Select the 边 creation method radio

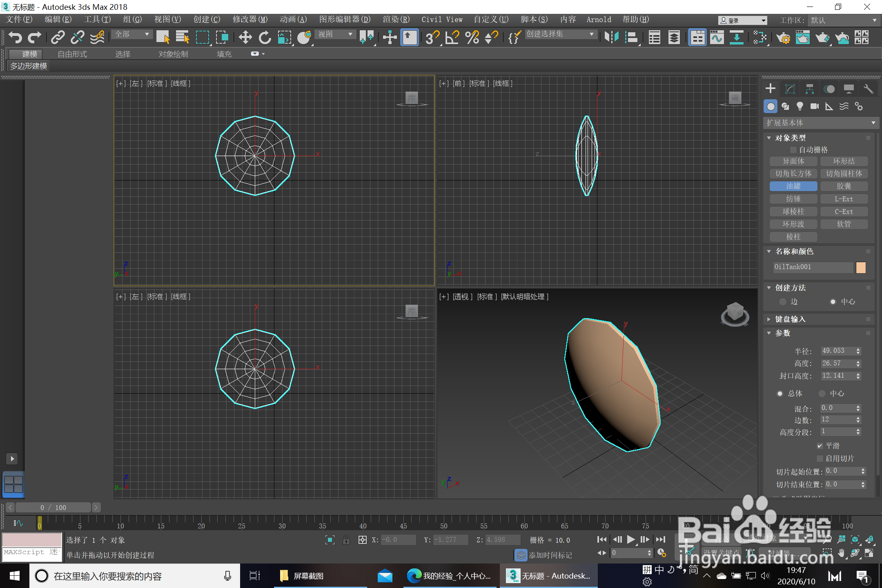(x=783, y=302)
